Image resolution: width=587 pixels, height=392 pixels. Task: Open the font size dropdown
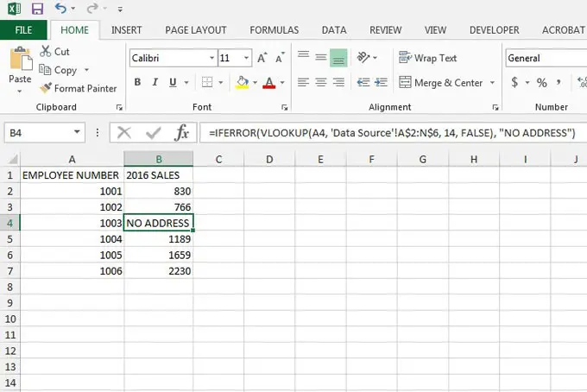pos(249,59)
